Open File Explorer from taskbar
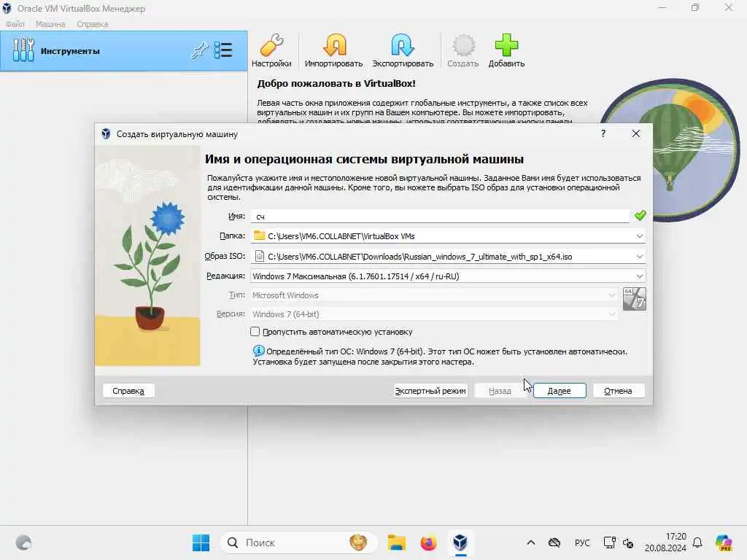 396,542
